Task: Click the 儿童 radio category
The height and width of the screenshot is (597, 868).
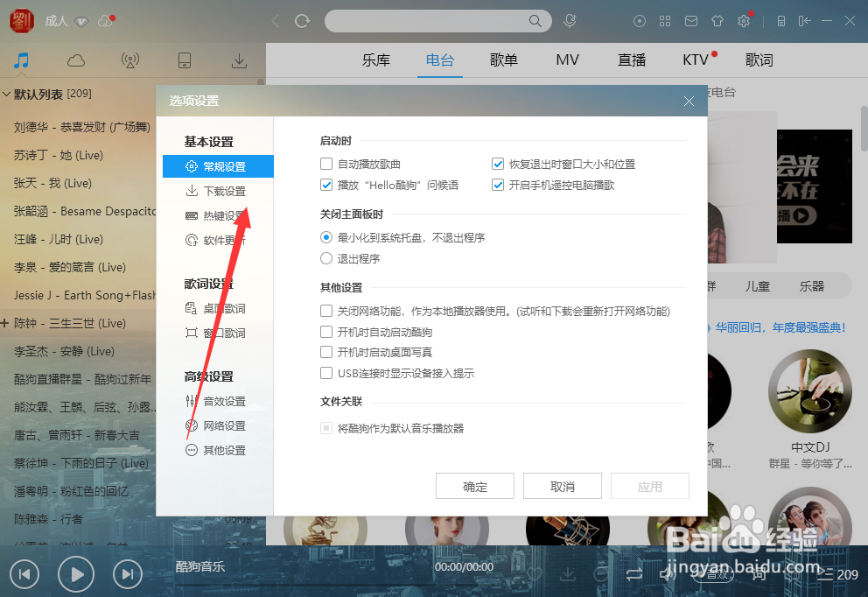Action: 757,286
